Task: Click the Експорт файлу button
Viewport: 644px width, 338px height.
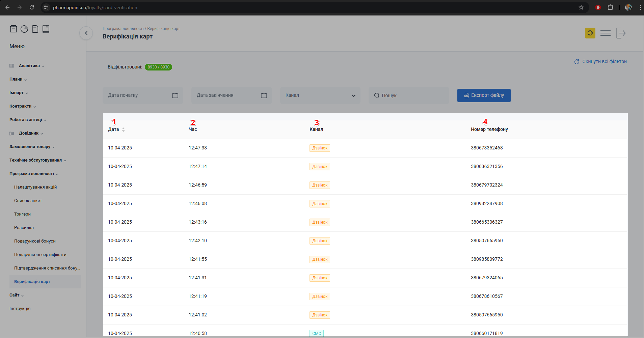Action: (x=484, y=95)
